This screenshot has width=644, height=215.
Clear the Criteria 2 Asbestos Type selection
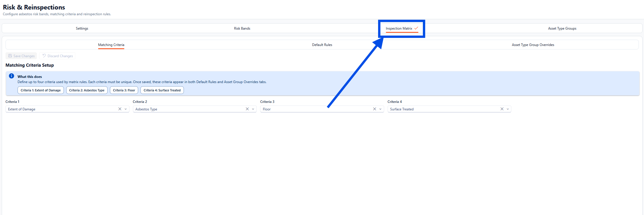[x=247, y=109]
